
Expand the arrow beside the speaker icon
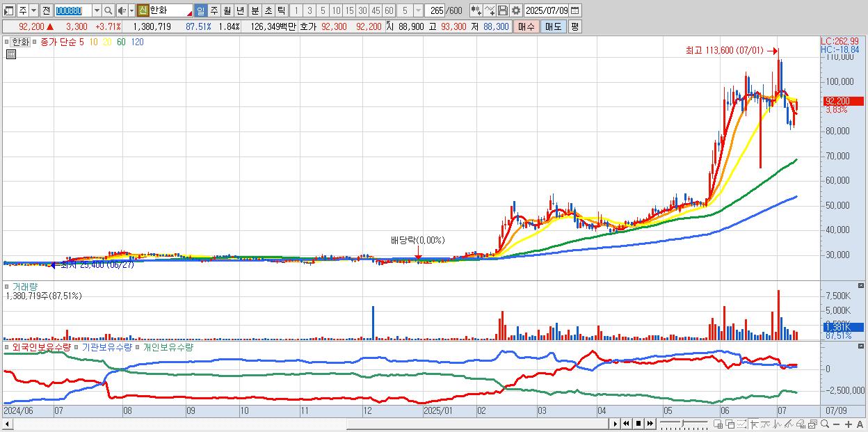tap(131, 11)
